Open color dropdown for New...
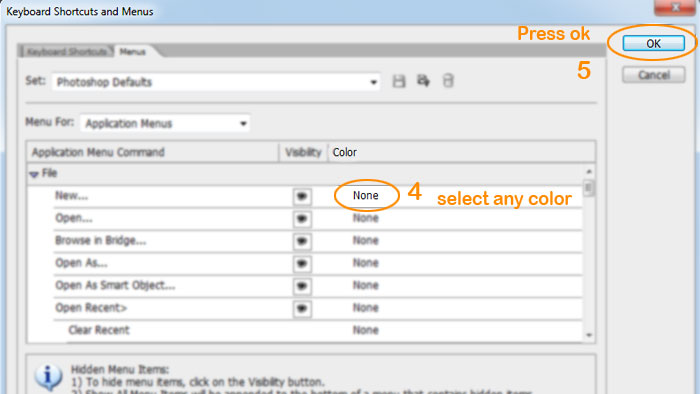This screenshot has height=394, width=700. 366,195
